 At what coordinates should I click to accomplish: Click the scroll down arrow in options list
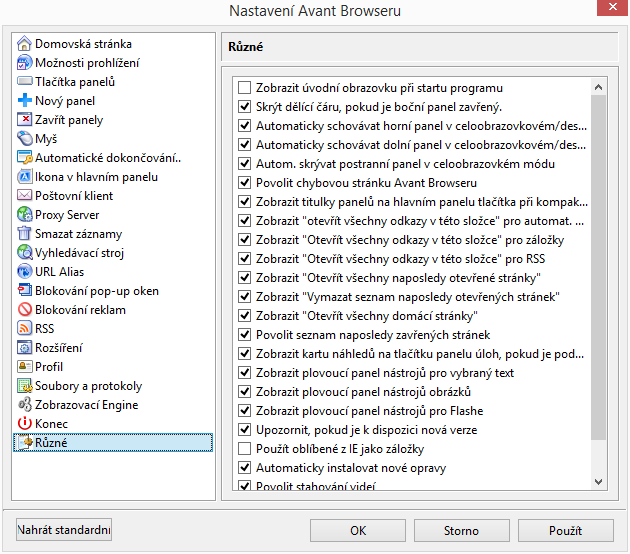[598, 481]
